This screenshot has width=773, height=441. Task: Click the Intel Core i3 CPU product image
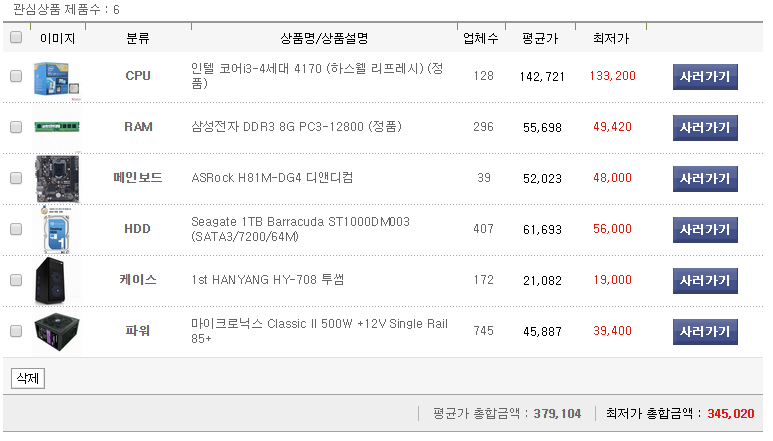tap(57, 77)
